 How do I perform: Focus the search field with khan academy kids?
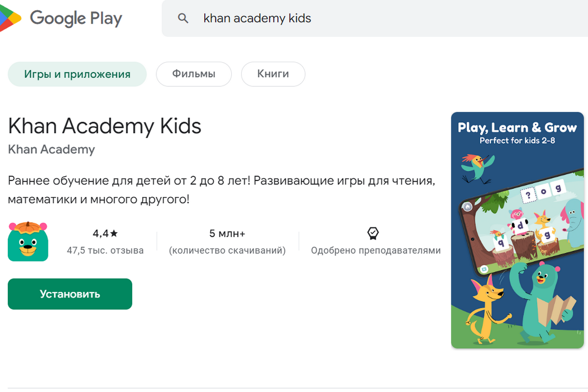[343, 19]
